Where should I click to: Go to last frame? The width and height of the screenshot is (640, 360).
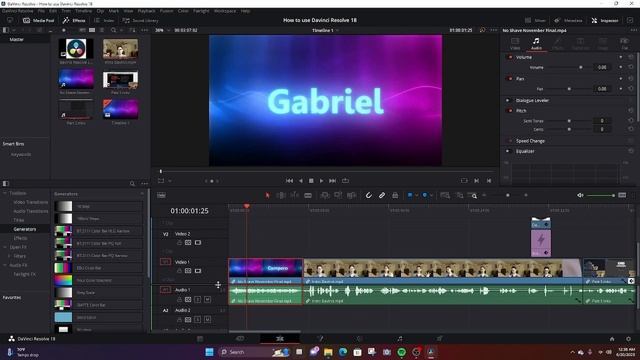[x=333, y=180]
